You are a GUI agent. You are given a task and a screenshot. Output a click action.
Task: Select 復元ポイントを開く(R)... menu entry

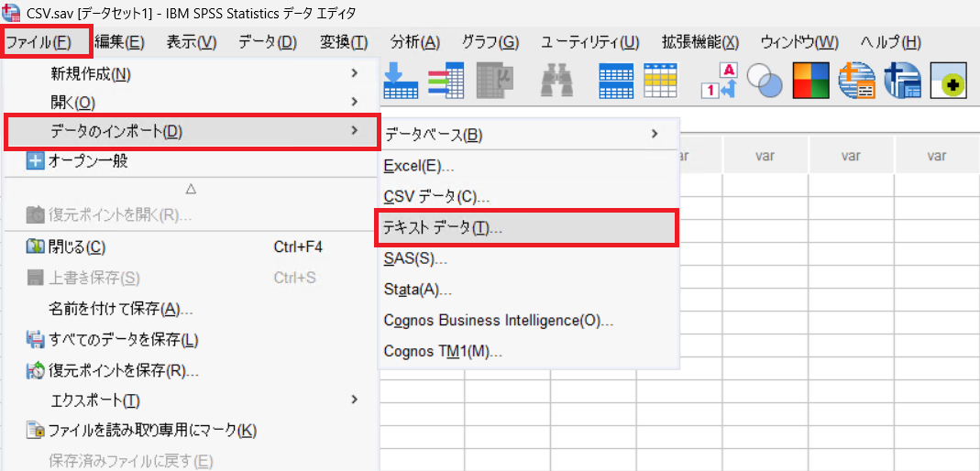pyautogui.click(x=190, y=215)
